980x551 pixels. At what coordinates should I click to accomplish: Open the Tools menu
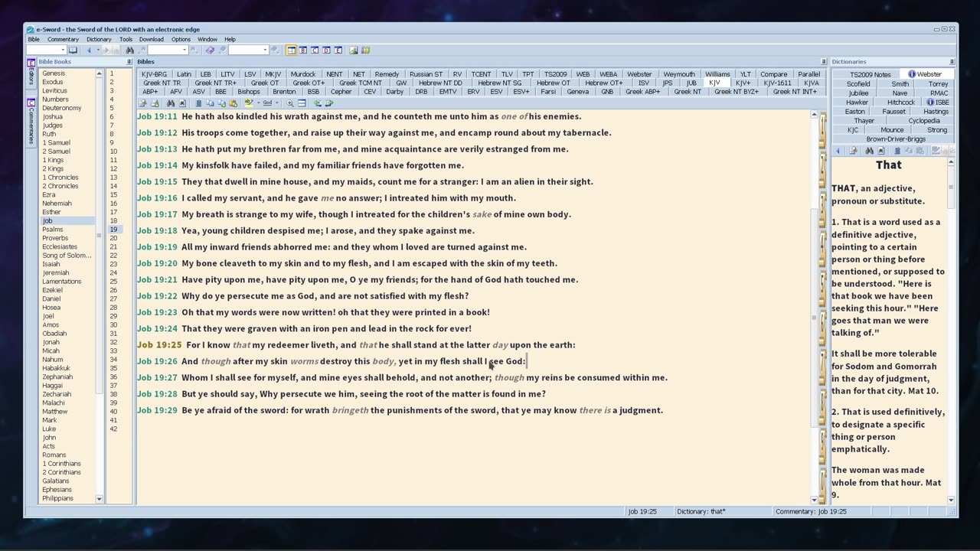pyautogui.click(x=126, y=39)
